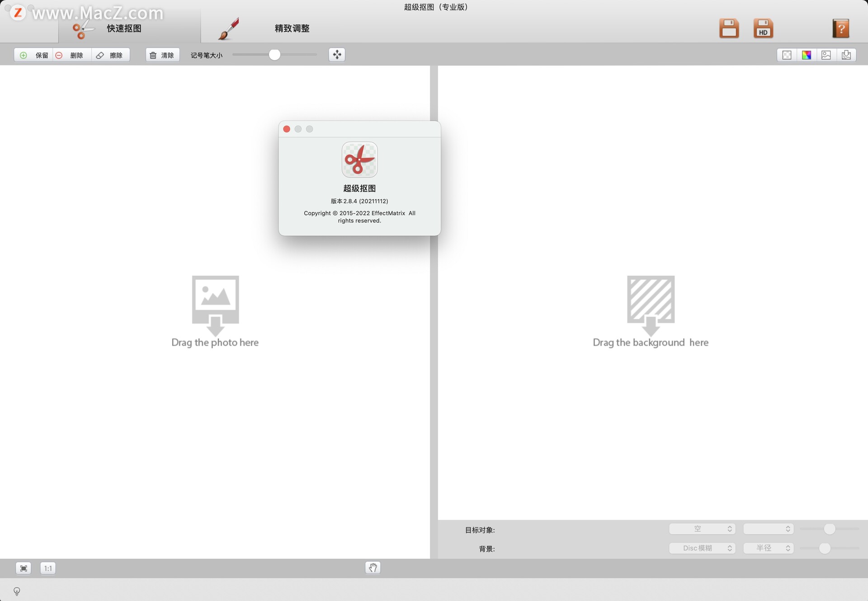868x601 pixels.
Task: Open the second 目标对象 dropdown
Action: point(769,529)
